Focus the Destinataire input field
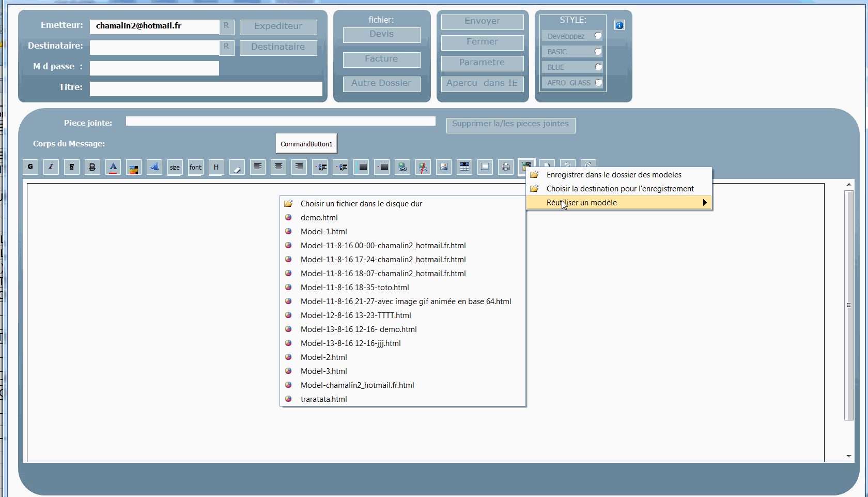868x497 pixels. tap(154, 48)
